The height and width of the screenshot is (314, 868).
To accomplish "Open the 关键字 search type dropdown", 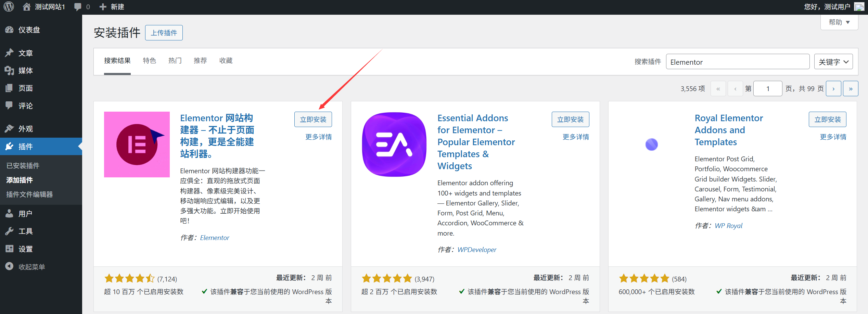I will [833, 62].
